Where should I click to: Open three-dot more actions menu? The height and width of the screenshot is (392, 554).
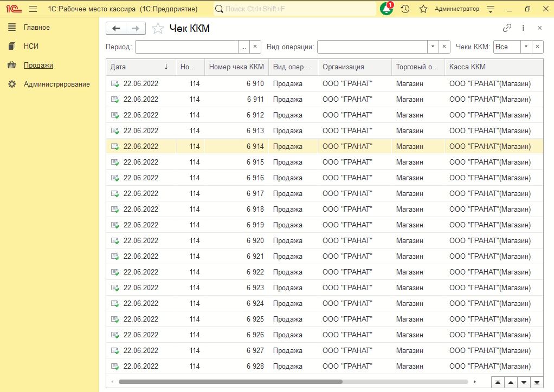pyautogui.click(x=523, y=28)
